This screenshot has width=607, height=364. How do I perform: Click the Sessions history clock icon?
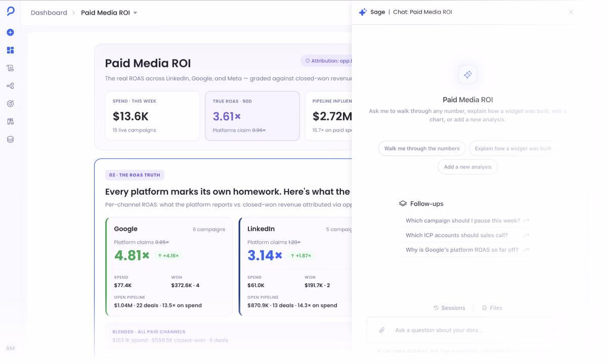pos(436,308)
